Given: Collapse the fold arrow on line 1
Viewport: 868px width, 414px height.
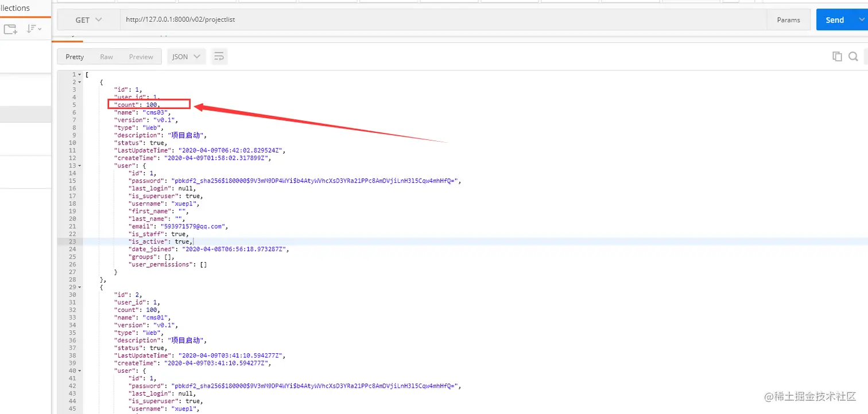Looking at the screenshot, I should [80, 75].
